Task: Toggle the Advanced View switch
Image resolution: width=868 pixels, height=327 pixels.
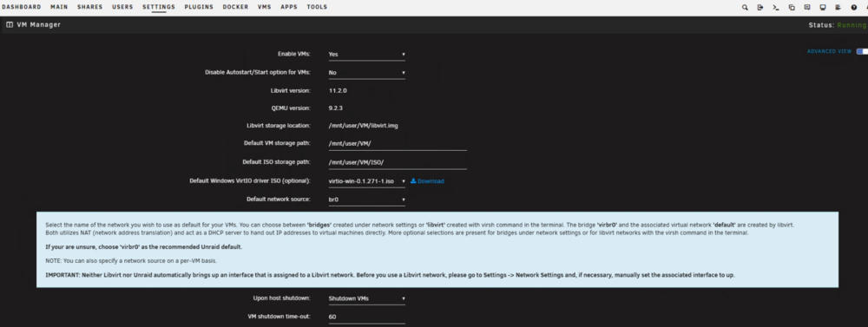Action: tap(862, 51)
